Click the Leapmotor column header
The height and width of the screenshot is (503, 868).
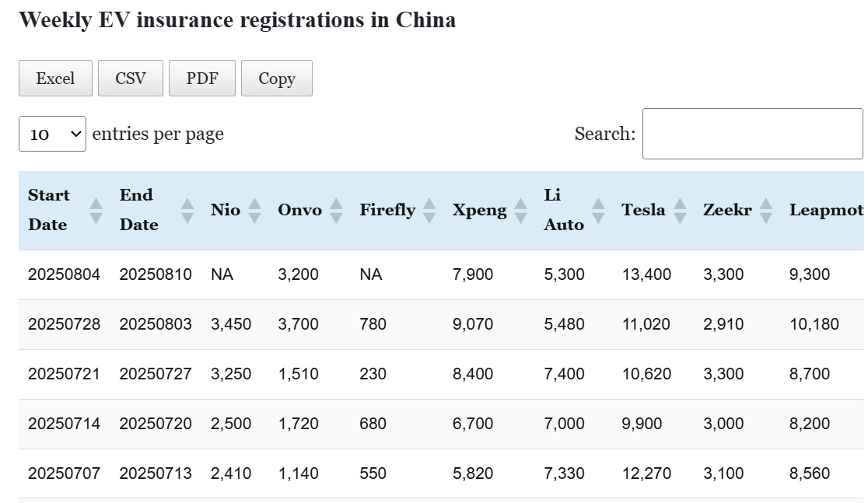click(826, 210)
